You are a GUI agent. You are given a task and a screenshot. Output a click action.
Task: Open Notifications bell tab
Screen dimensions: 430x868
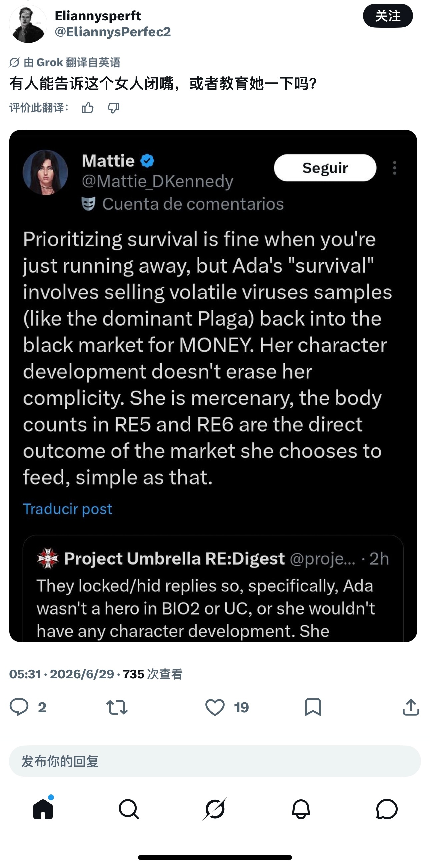click(301, 809)
